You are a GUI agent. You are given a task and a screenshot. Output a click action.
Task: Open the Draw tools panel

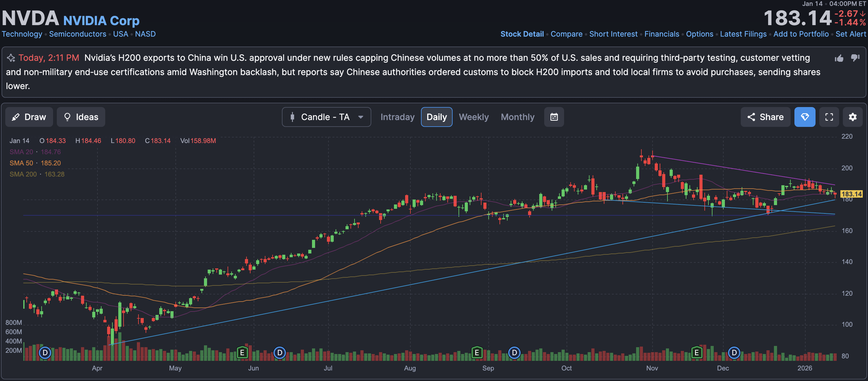29,117
